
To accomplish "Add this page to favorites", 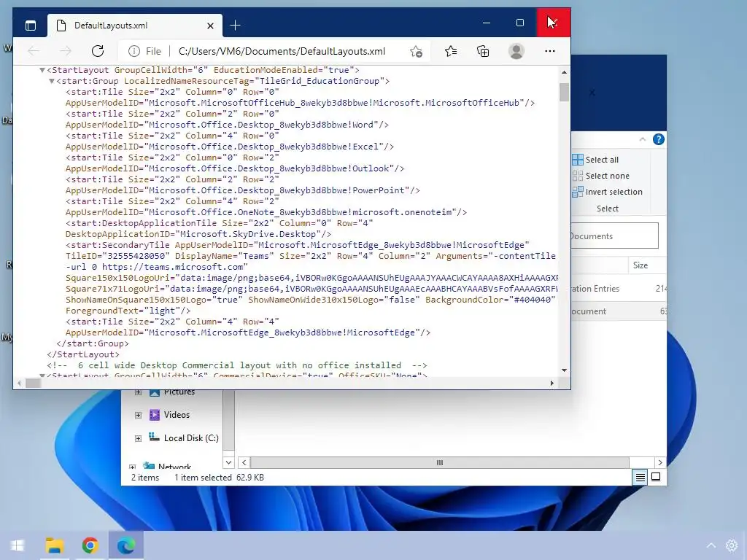I will (x=416, y=51).
